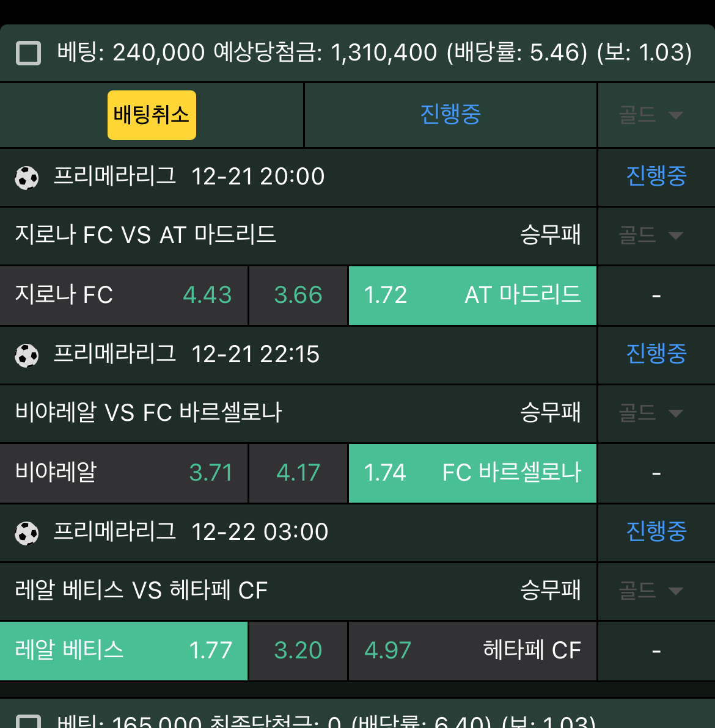715x728 pixels.
Task: Click the 진행중 status next to 배팅취소
Action: 450,115
